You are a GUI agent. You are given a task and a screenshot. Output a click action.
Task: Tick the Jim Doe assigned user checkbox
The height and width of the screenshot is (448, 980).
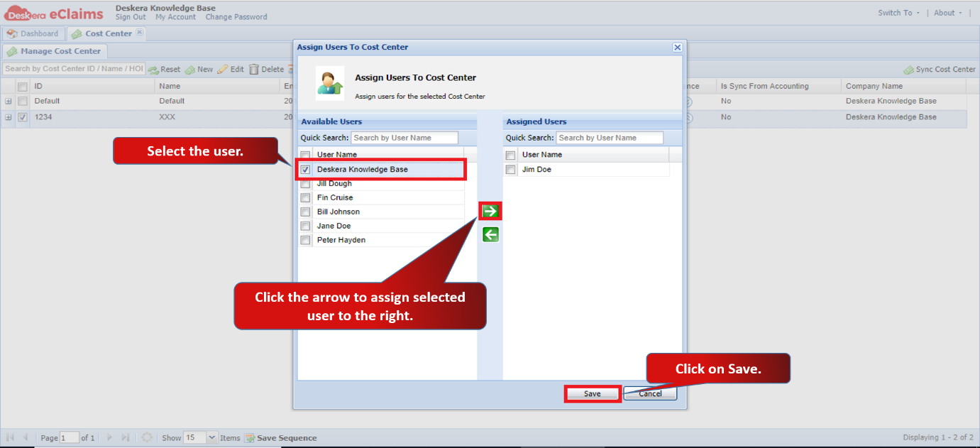(511, 170)
